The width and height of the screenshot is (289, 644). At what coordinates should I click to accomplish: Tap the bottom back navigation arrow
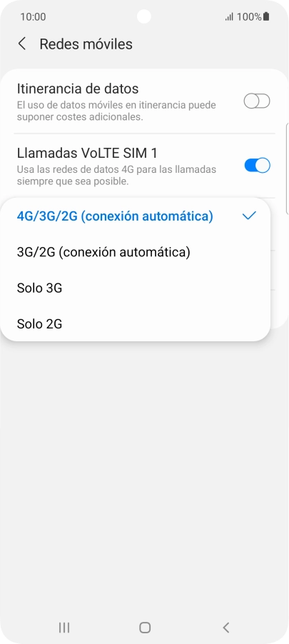click(x=225, y=627)
